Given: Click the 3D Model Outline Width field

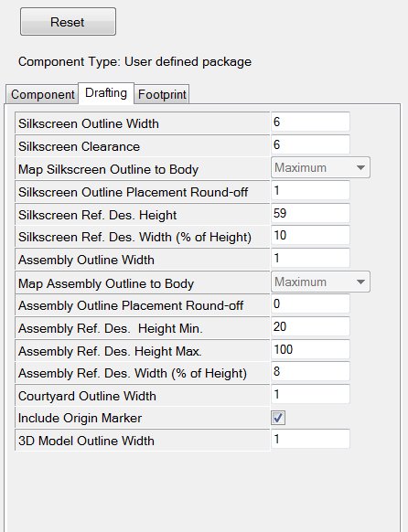Looking at the screenshot, I should click(x=310, y=440).
